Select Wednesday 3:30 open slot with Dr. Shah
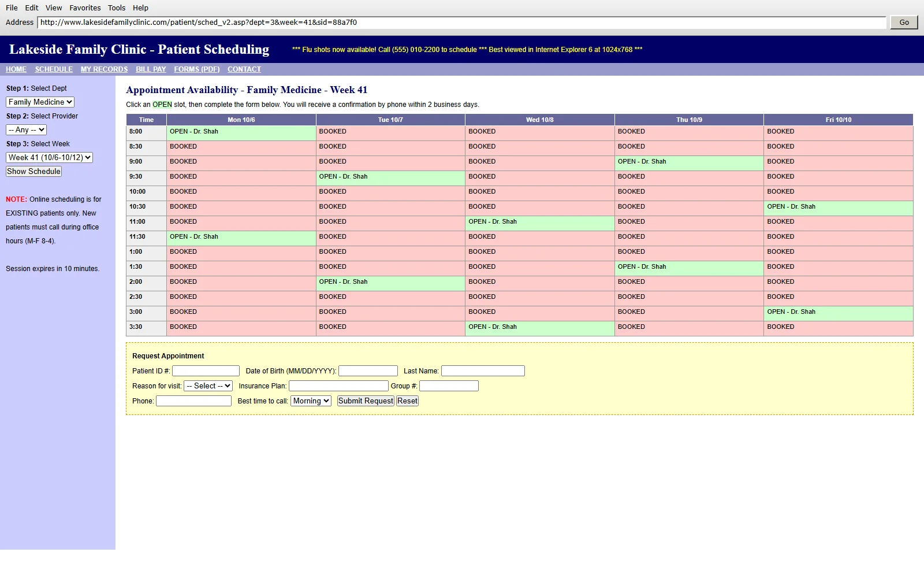 540,328
